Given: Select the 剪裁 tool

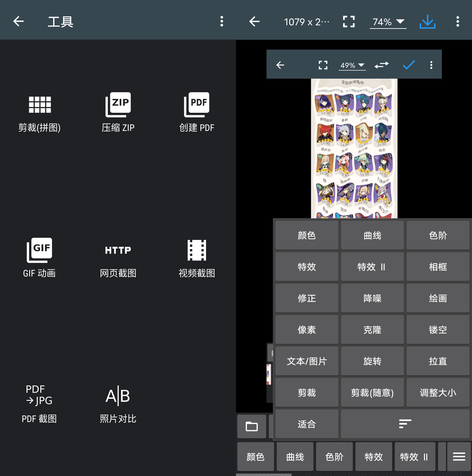Looking at the screenshot, I should (307, 393).
